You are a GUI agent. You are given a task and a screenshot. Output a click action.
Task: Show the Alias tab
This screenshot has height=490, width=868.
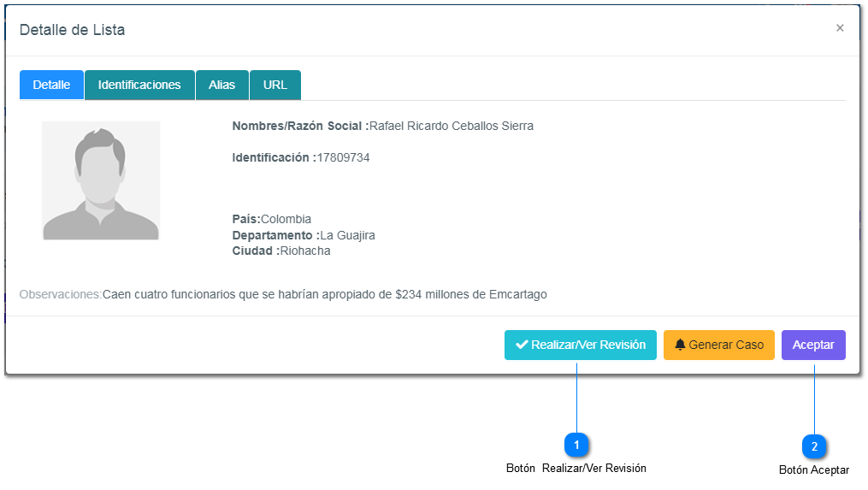coord(221,85)
